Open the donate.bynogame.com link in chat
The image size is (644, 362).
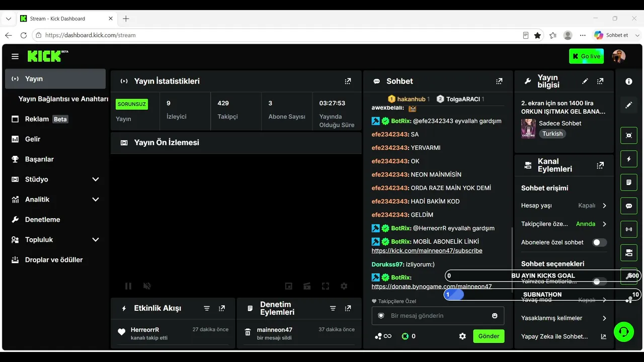(432, 287)
